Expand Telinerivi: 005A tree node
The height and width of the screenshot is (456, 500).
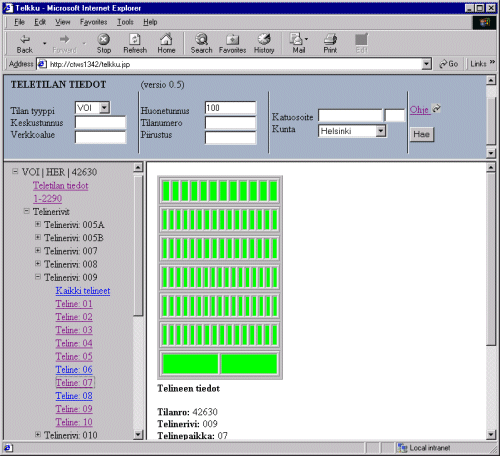point(38,224)
